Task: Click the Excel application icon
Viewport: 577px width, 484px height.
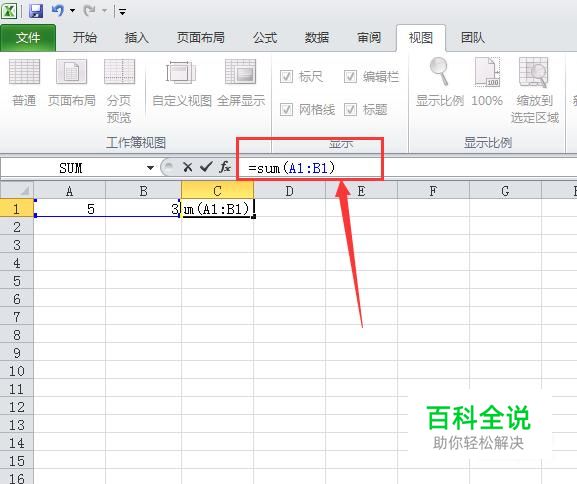Action: 9,11
